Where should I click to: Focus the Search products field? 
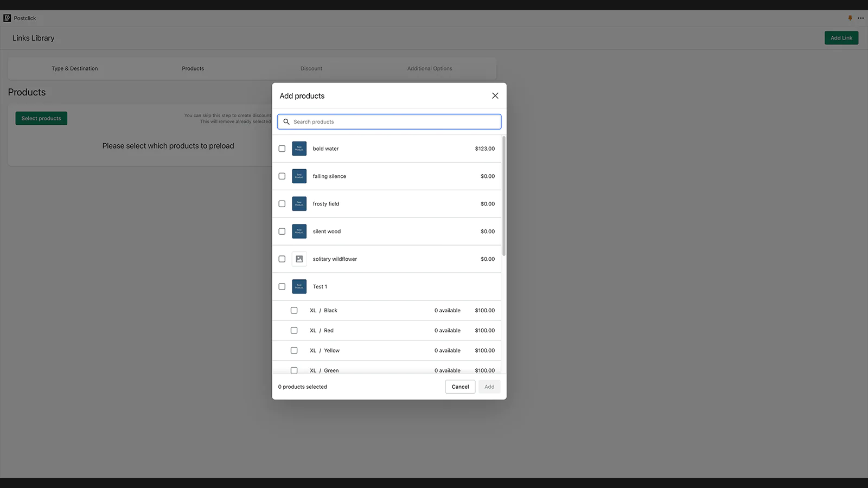pyautogui.click(x=390, y=121)
